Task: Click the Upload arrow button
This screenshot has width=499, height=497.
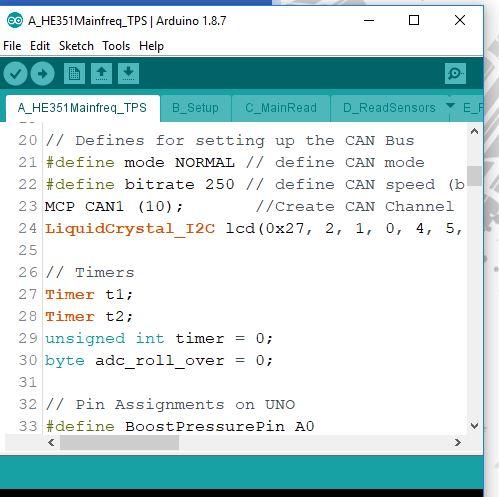Action: 42,74
